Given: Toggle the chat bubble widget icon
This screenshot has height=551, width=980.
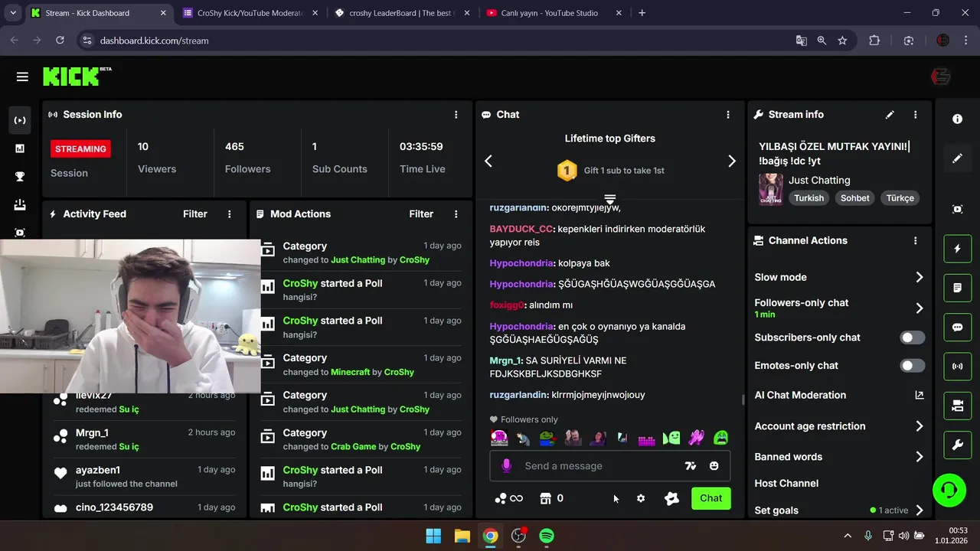Looking at the screenshot, I should click(957, 327).
